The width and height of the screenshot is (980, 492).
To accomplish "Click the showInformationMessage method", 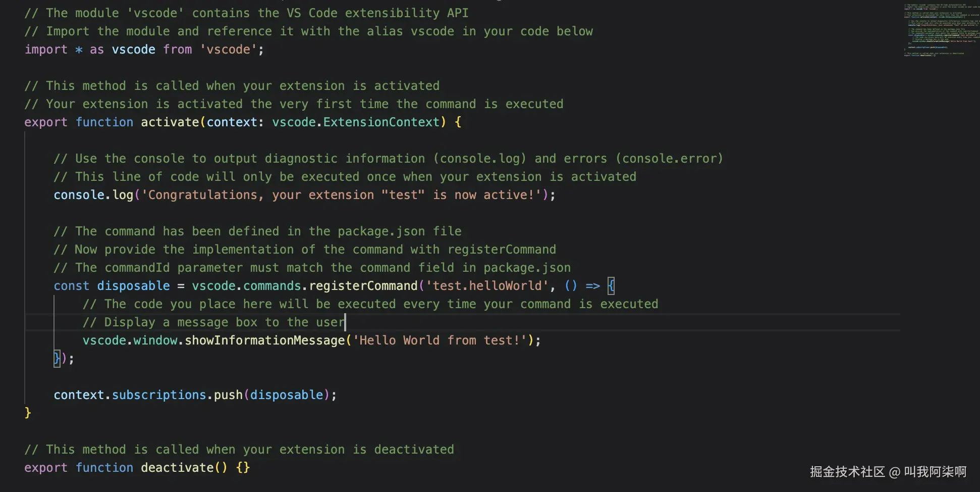I will click(265, 340).
